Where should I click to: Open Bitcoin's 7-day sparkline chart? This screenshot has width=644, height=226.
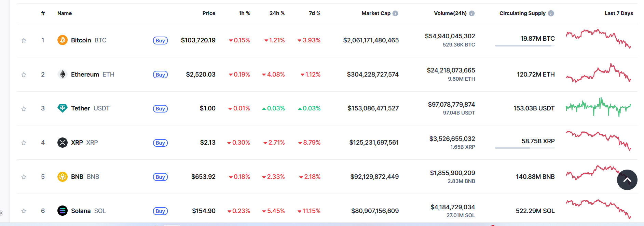tap(598, 39)
